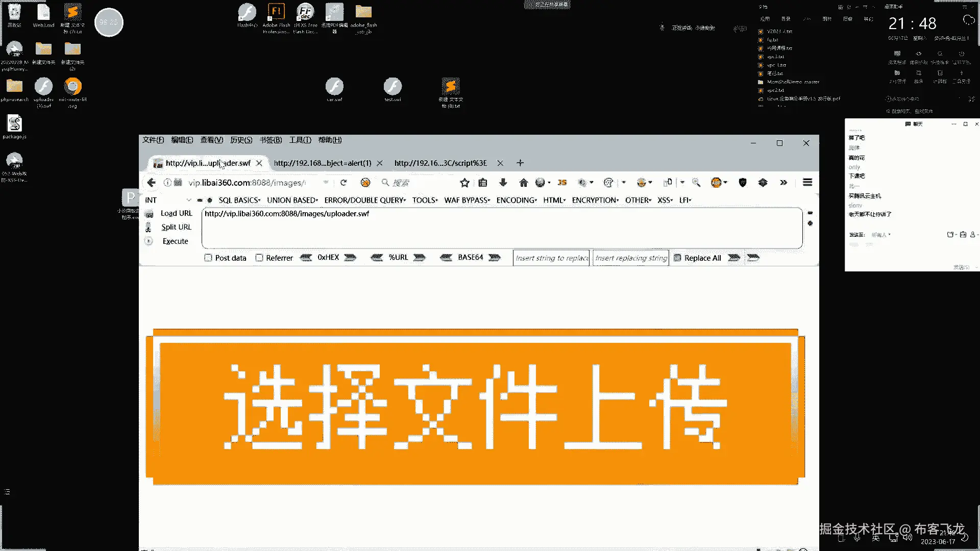The height and width of the screenshot is (551, 980).
Task: Click the shield extension icon
Action: click(743, 183)
